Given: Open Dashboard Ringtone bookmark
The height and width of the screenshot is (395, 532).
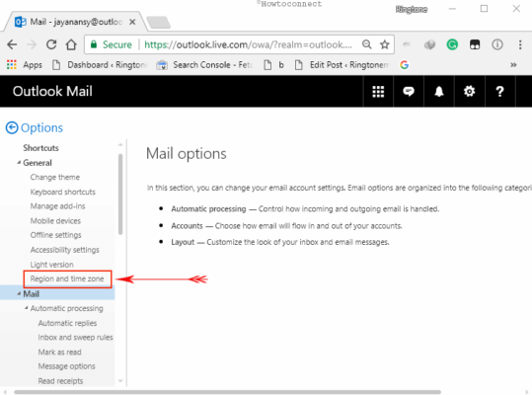Looking at the screenshot, I should coord(100,64).
